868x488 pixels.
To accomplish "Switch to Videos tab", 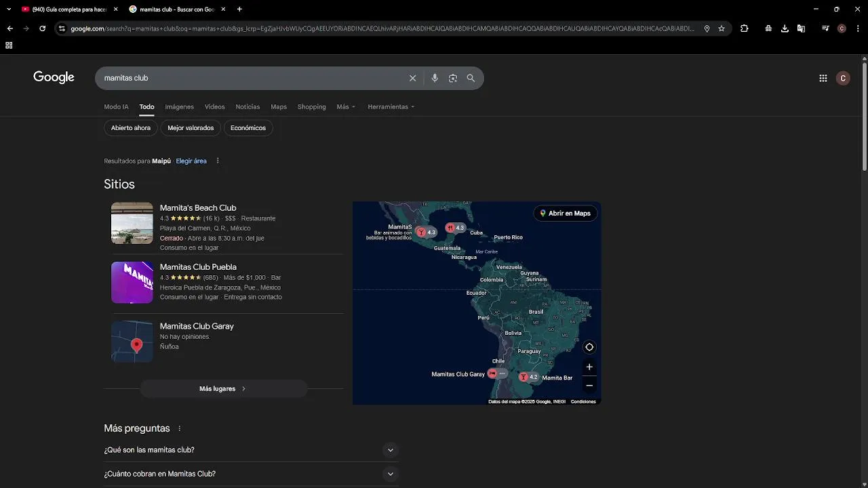I will coord(215,107).
